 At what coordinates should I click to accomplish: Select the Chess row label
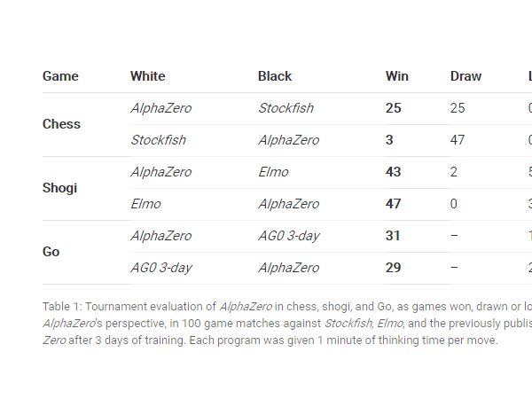pyautogui.click(x=61, y=124)
